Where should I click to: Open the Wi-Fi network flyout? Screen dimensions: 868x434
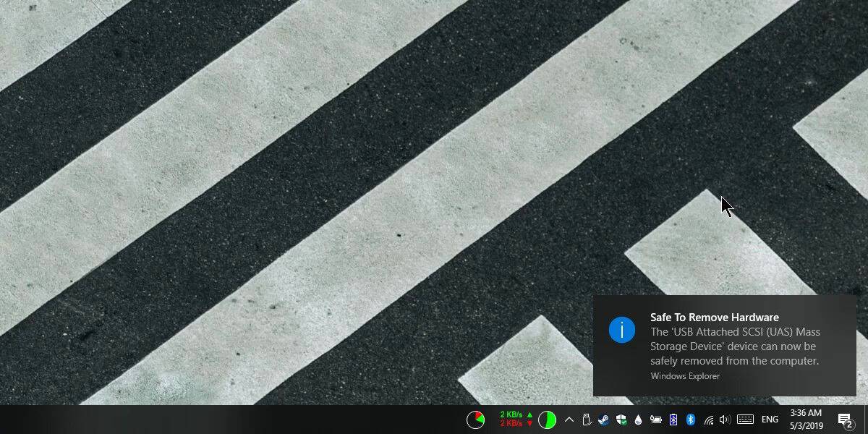tap(708, 420)
